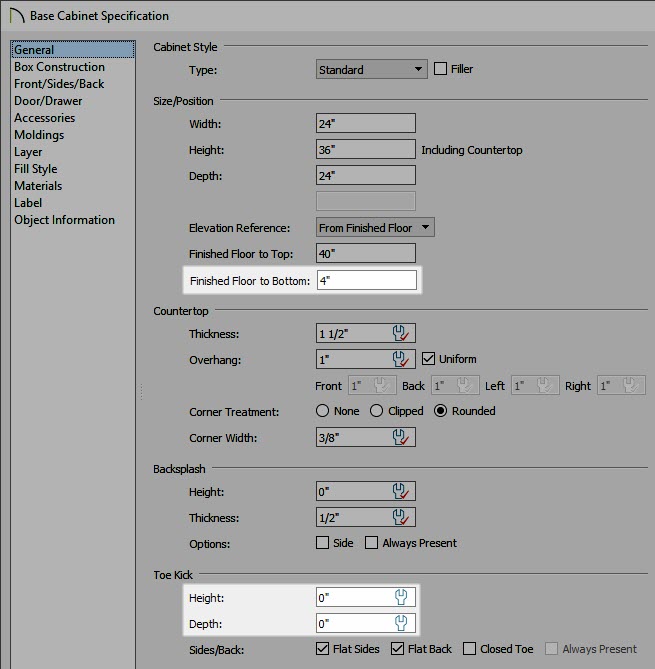The image size is (655, 669).
Task: Select the Rounded corner treatment
Action: (440, 411)
